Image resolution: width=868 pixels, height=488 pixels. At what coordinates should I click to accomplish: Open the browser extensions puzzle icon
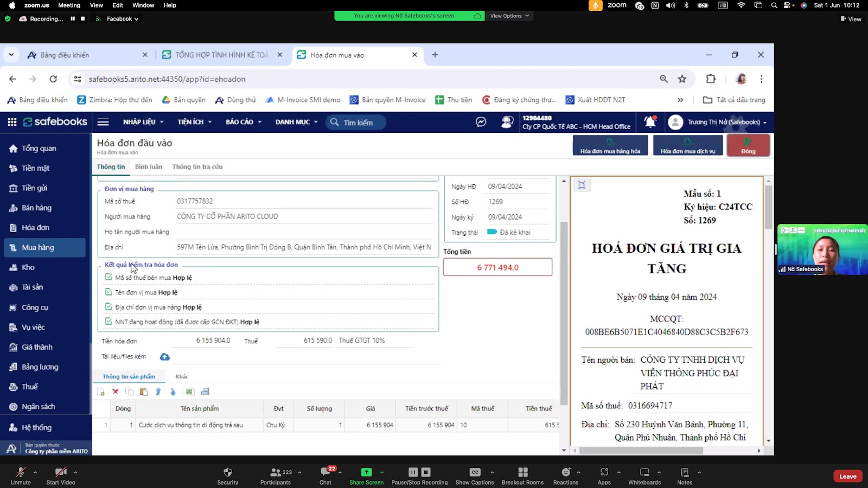point(711,79)
